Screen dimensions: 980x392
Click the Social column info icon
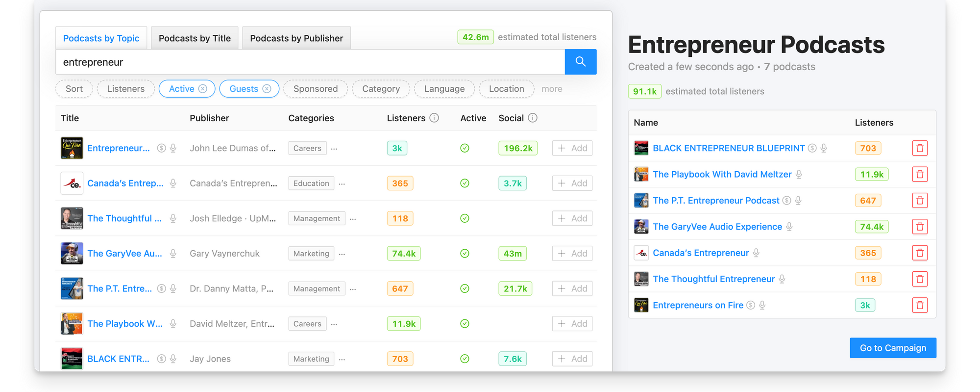(x=533, y=118)
